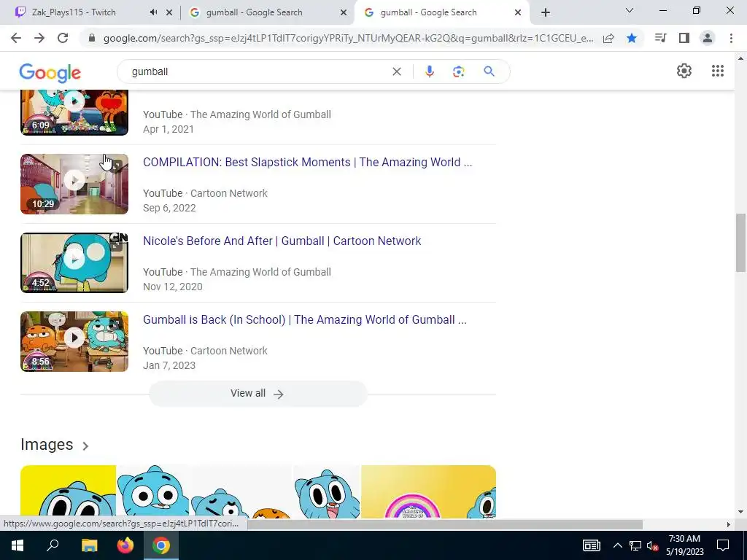This screenshot has height=560, width=747.
Task: Open Best Slapstick Moments compilation link
Action: coord(307,162)
